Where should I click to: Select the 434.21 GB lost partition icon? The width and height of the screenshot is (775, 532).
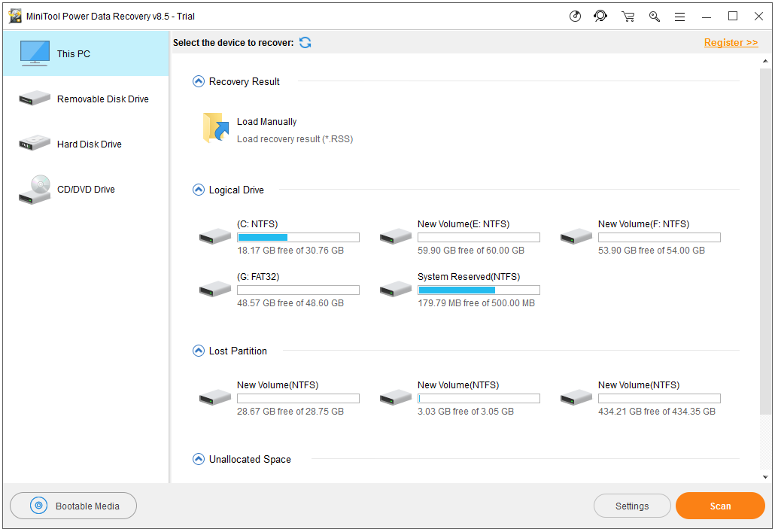coord(576,397)
